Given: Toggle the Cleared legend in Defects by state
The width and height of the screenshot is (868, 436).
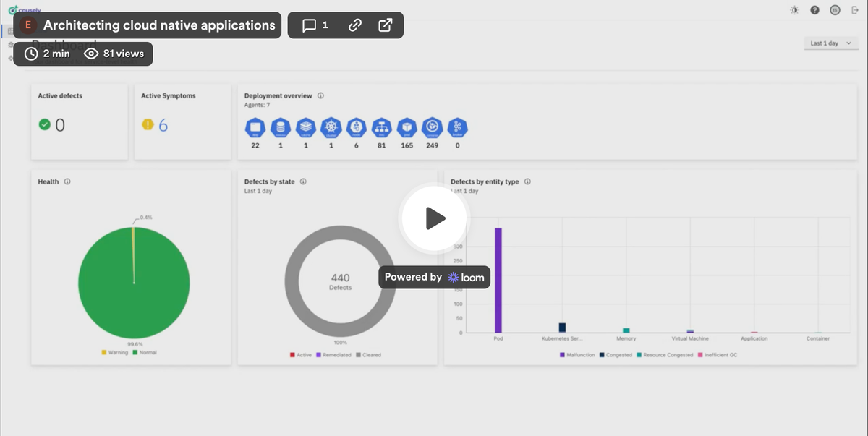Looking at the screenshot, I should pyautogui.click(x=369, y=355).
